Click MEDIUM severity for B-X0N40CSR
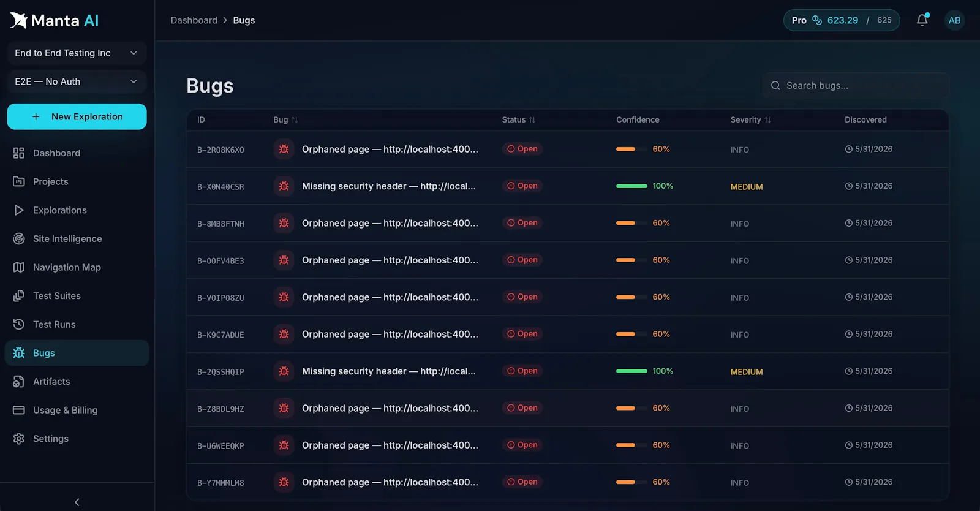Viewport: 980px width, 511px height. click(747, 187)
